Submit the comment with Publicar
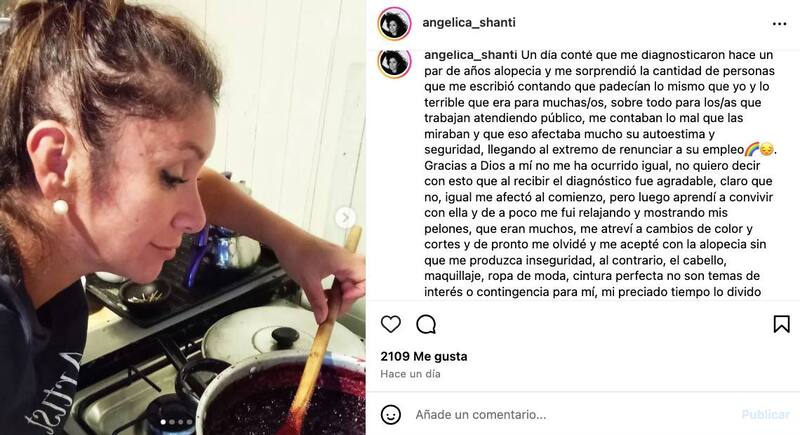The width and height of the screenshot is (800, 435). tap(765, 415)
